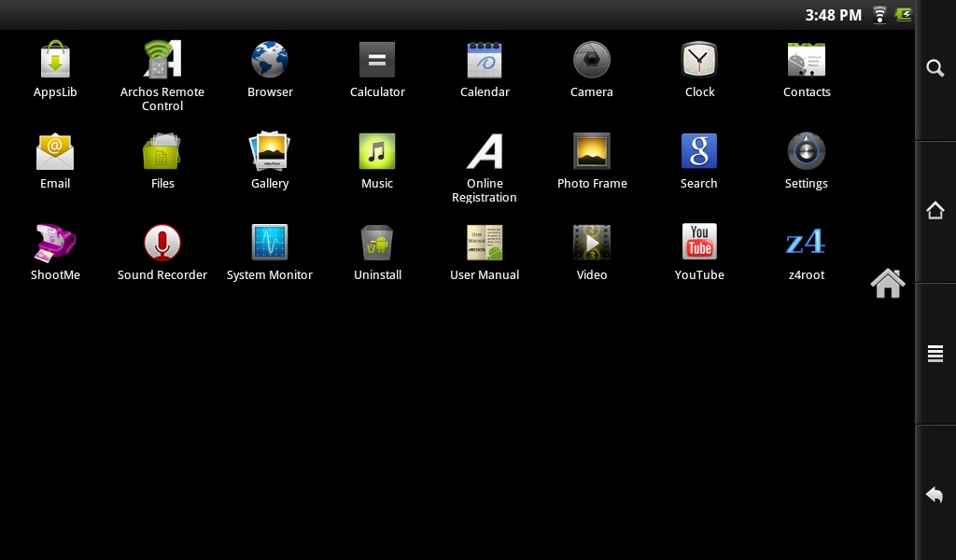This screenshot has height=560, width=956.
Task: Launch the Photo Frame app
Action: tap(591, 151)
